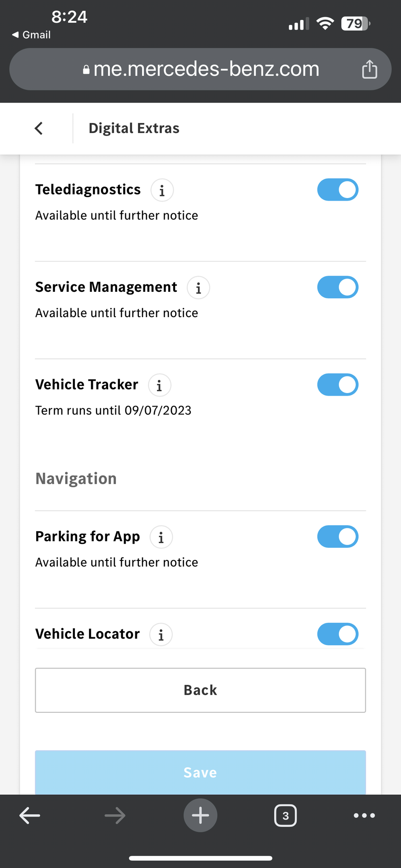Screen dimensions: 401x868
Task: Open a new browser tab
Action: pyautogui.click(x=200, y=815)
